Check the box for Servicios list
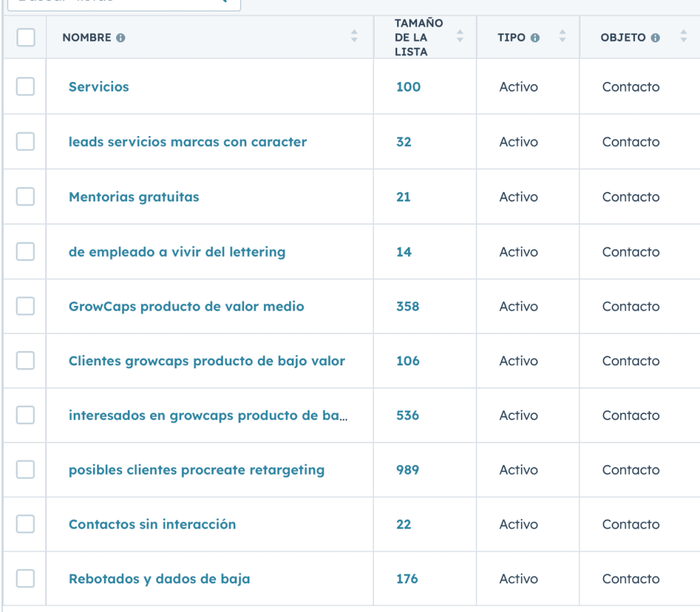700x612 pixels. (x=25, y=87)
